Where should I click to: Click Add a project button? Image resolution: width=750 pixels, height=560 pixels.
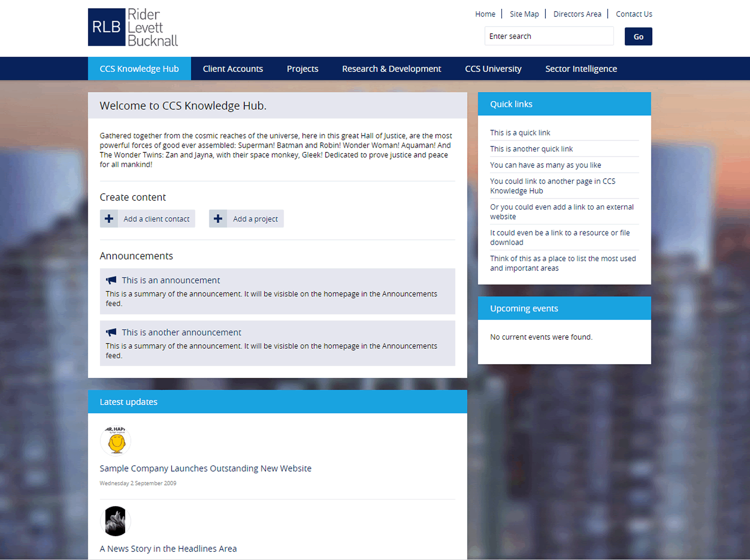coord(246,219)
